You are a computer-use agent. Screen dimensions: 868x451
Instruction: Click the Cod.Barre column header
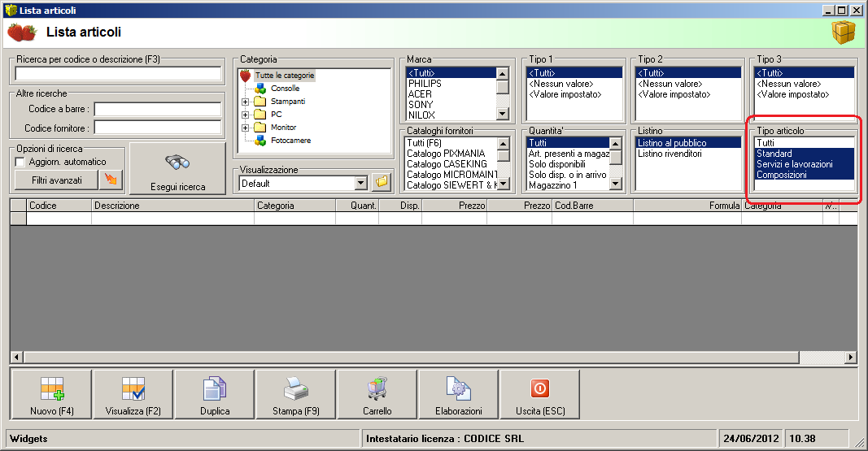point(593,205)
